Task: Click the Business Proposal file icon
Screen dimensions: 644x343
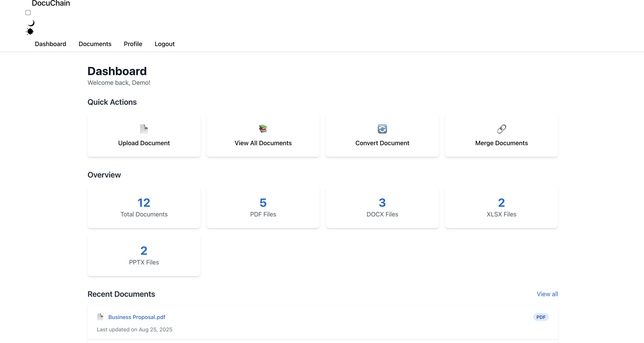Action: pos(100,317)
